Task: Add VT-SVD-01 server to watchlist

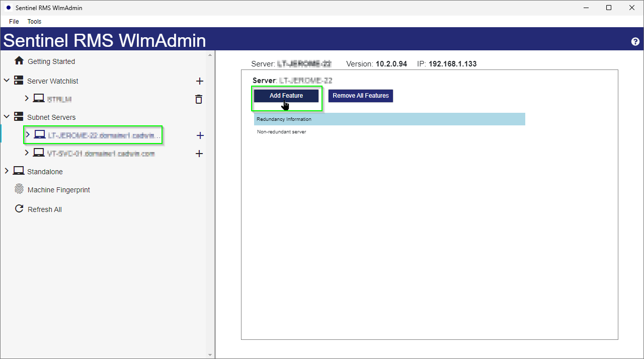Action: coord(199,154)
